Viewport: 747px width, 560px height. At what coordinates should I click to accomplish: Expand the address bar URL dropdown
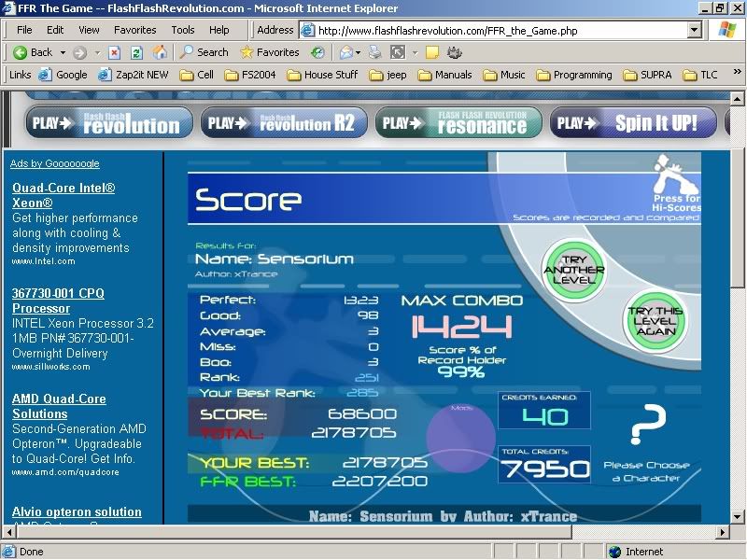694,30
